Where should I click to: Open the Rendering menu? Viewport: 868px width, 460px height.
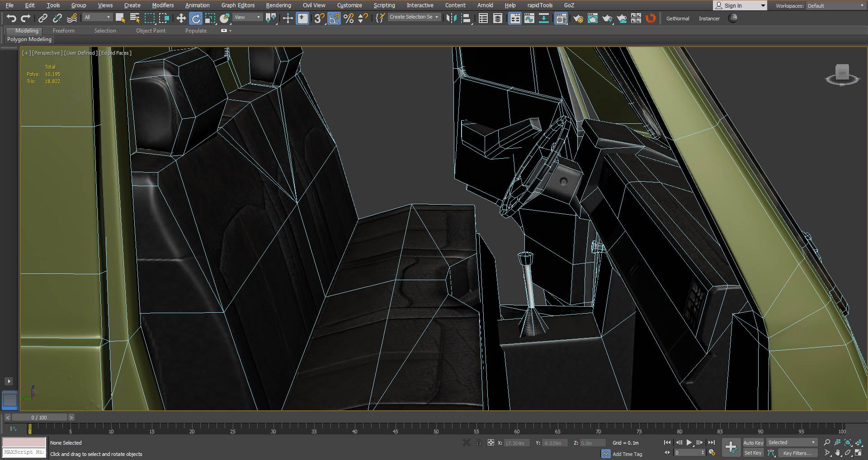click(x=278, y=5)
